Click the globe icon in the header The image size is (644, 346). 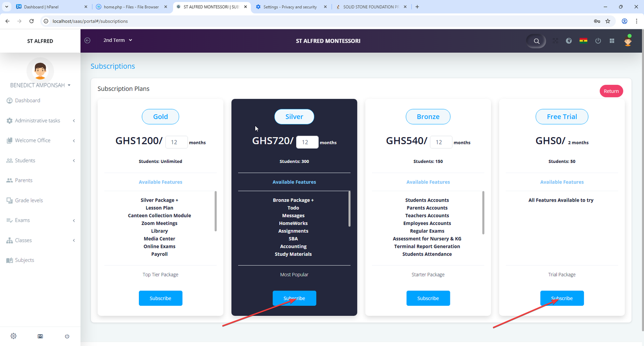569,41
